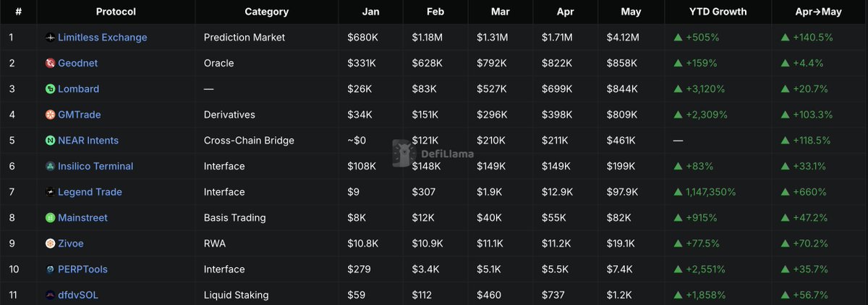Click the Limitless Exchange protocol icon
This screenshot has width=868, height=305.
[50, 38]
